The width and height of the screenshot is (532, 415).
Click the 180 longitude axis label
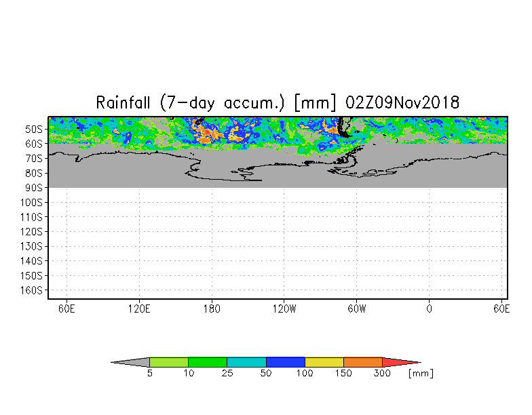(x=212, y=309)
